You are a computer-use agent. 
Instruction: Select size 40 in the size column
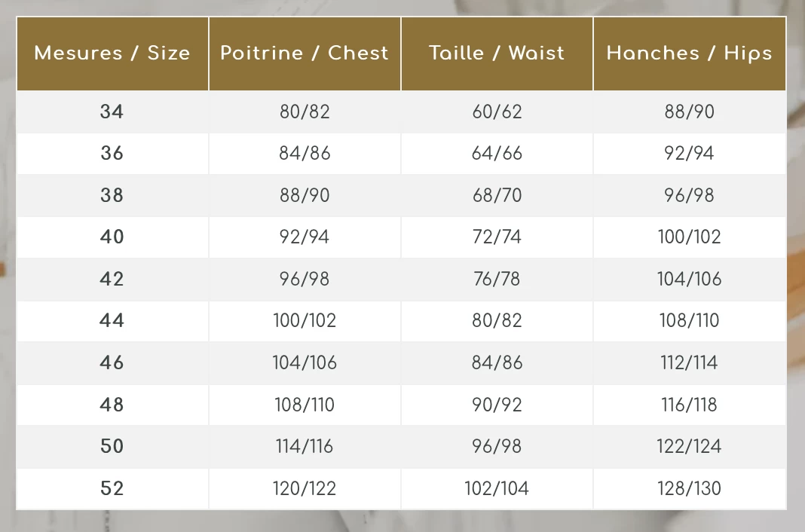[112, 237]
